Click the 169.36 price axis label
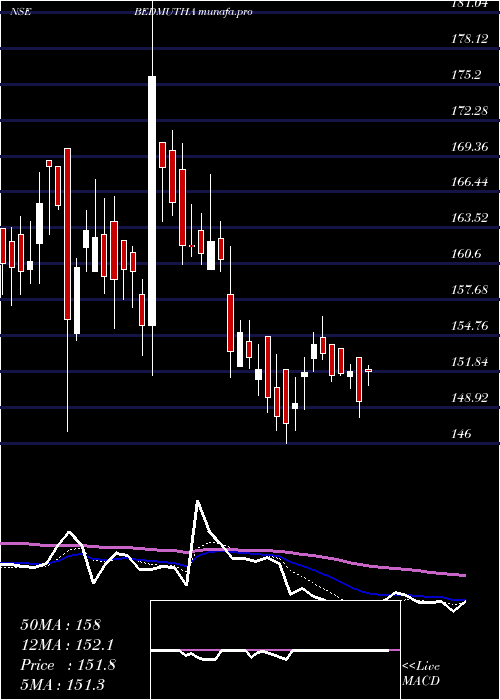Screen dimensions: 500x700 468,147
